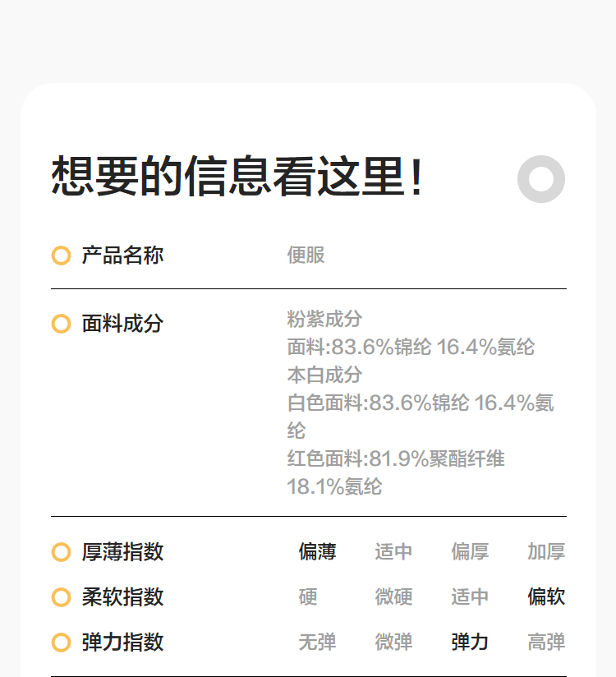This screenshot has height=677, width=616.
Task: Choose 高弹 elasticity level
Action: tap(546, 642)
